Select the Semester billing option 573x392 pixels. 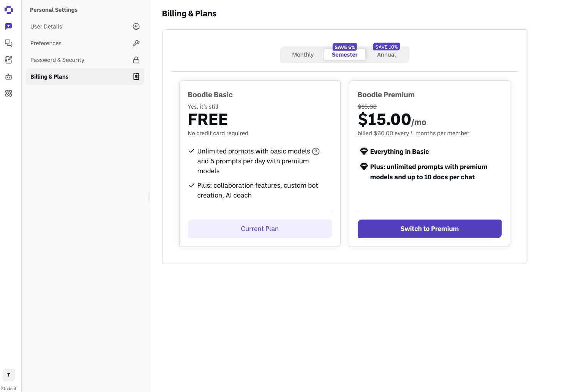tap(345, 55)
